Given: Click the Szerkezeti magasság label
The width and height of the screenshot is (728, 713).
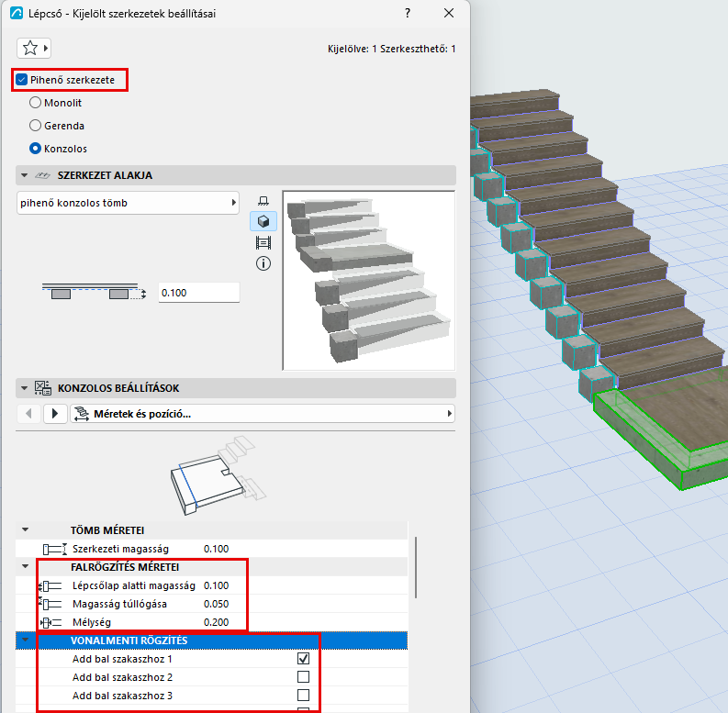Looking at the screenshot, I should point(120,549).
